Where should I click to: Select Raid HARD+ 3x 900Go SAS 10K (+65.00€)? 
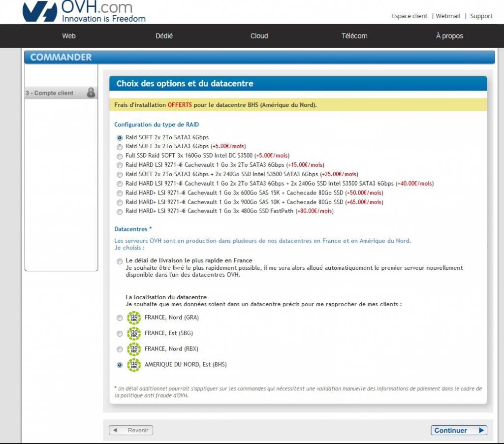pyautogui.click(x=120, y=202)
